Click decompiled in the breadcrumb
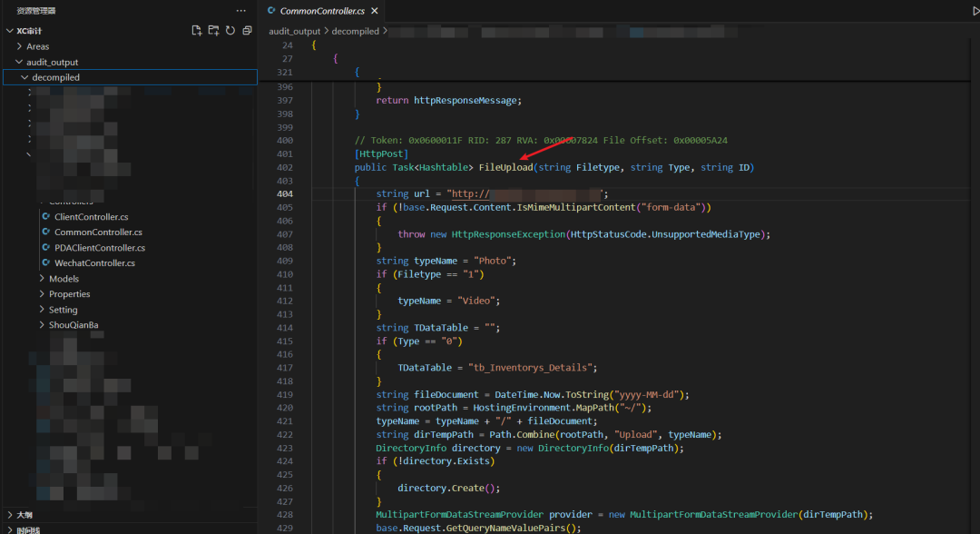 [x=355, y=31]
